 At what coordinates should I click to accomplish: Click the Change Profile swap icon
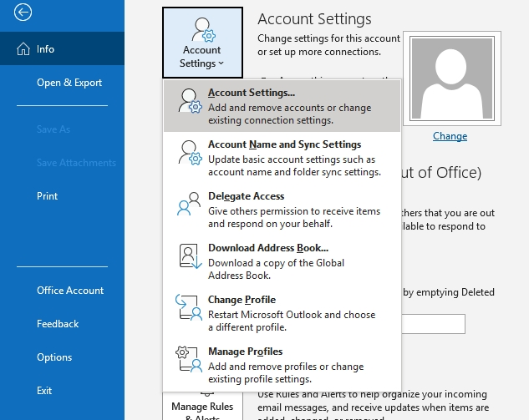(x=189, y=307)
